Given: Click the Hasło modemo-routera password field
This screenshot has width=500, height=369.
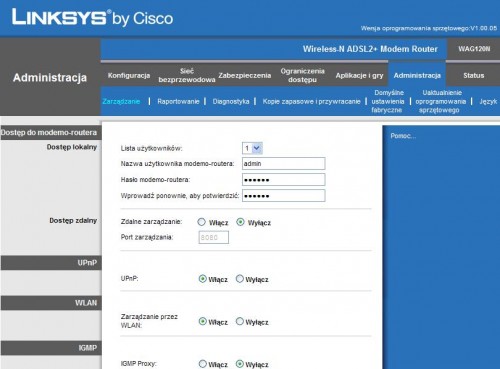Looking at the screenshot, I should coord(283,180).
